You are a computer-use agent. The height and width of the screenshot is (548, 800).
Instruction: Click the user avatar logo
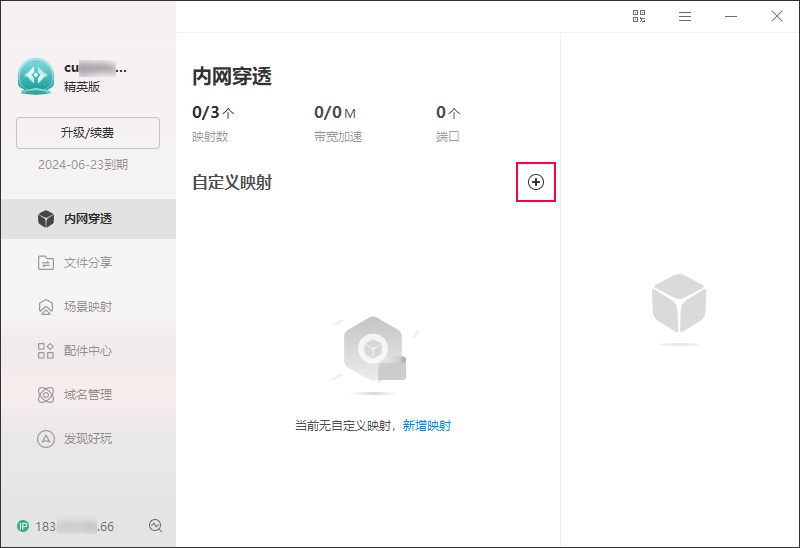[36, 77]
